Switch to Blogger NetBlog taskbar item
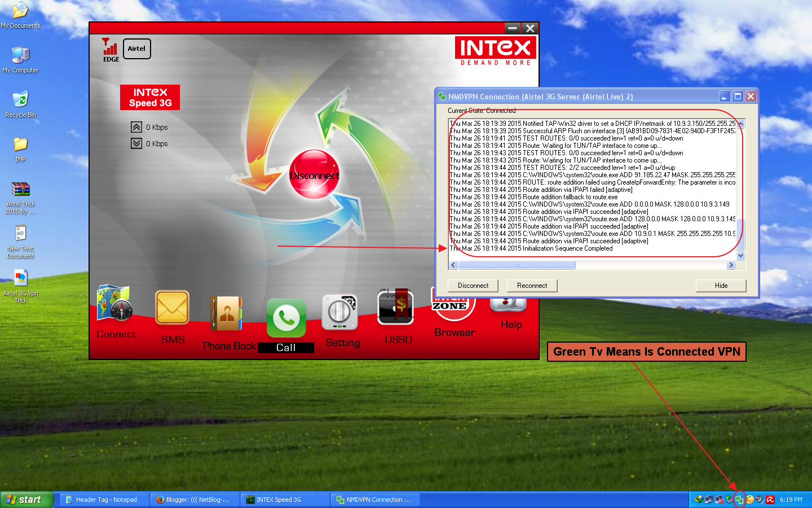Screen dimensions: 812x508 [x=195, y=500]
